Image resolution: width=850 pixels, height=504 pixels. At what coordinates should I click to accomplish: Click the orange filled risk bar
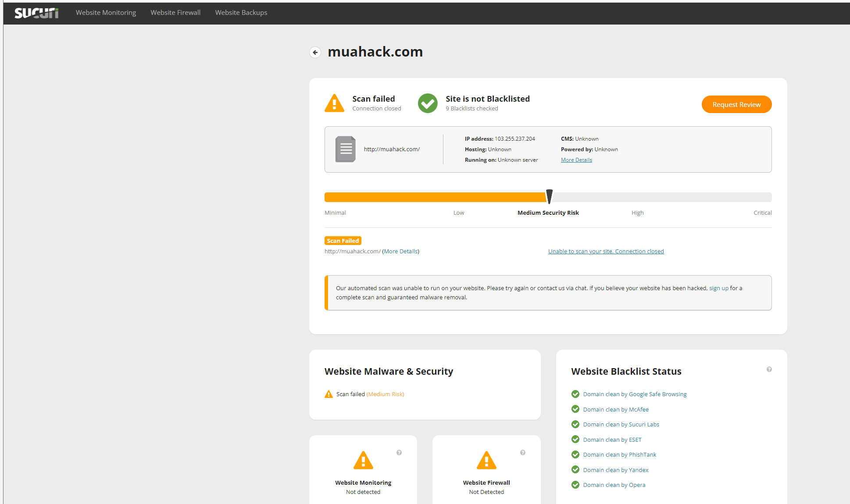click(436, 197)
